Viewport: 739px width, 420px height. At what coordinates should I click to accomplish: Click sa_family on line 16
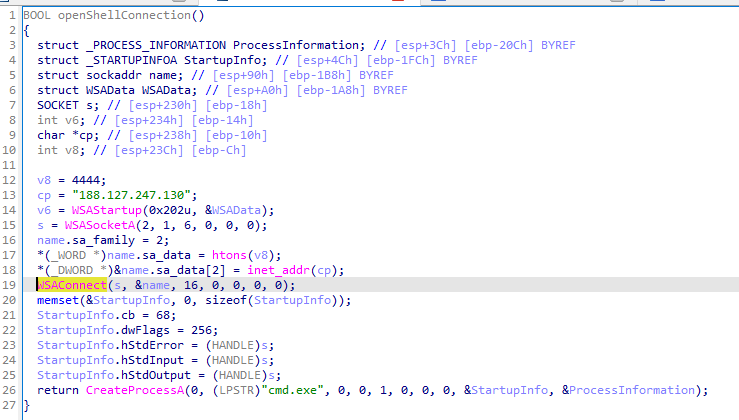tap(103, 240)
